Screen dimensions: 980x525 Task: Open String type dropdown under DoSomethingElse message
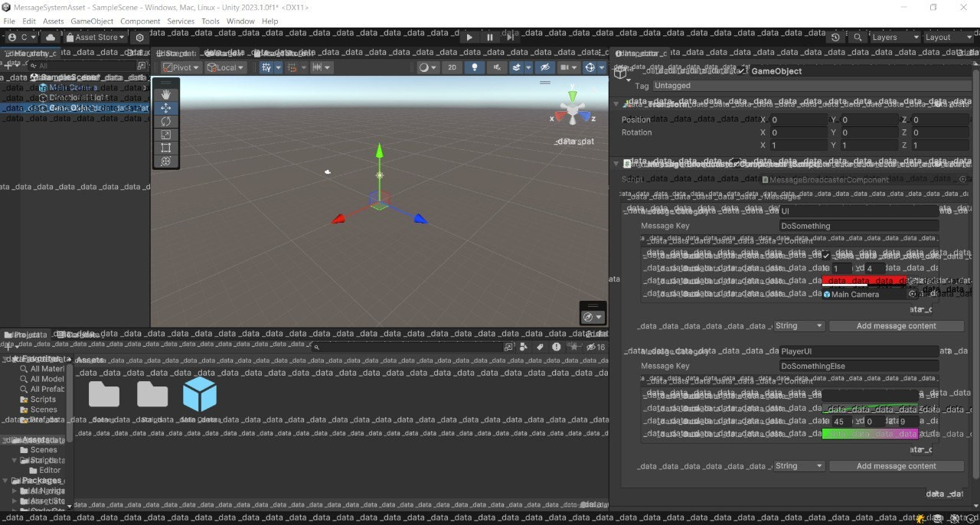coord(799,465)
